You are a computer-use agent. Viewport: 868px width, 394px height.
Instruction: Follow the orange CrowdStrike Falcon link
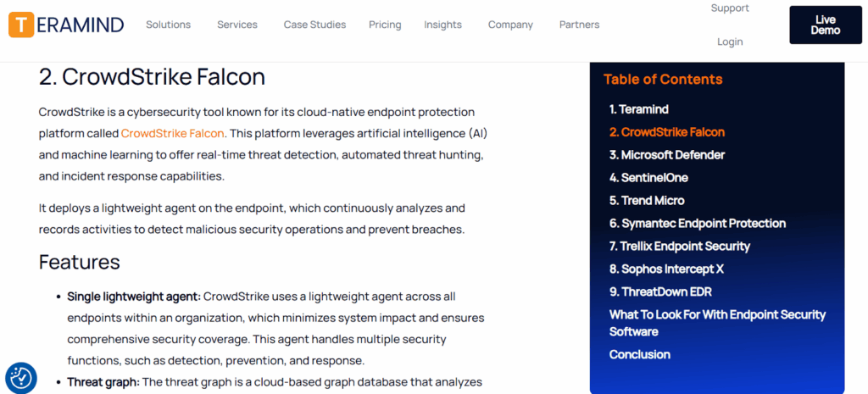tap(173, 133)
